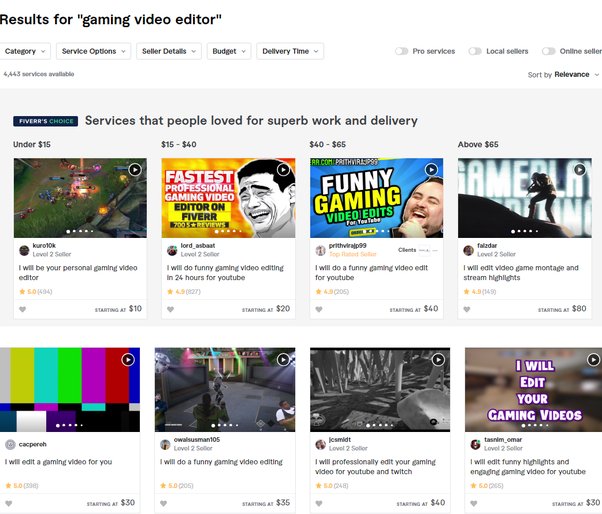This screenshot has height=514, width=602.
Task: Click the 4.9 (827) rating on lord_asbaat gig
Action: click(184, 292)
